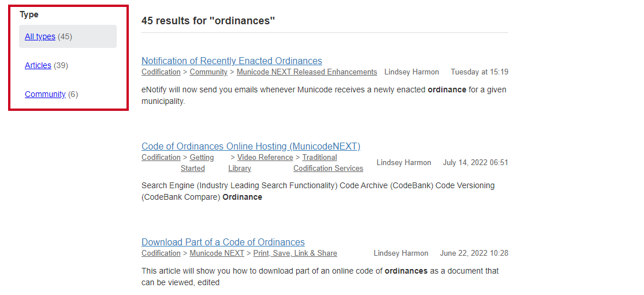The image size is (644, 295).
Task: Click Community breadcrumb under Notification result
Action: (x=209, y=72)
